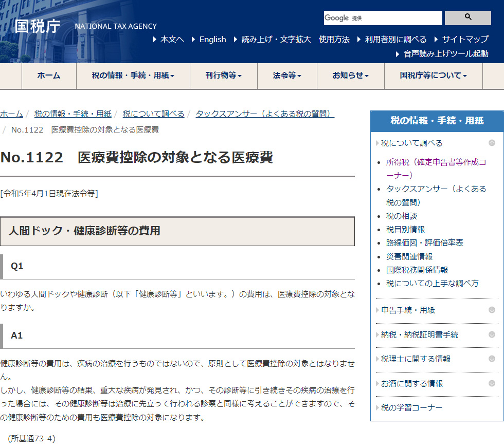The width and height of the screenshot is (504, 448).
Task: Open the サイトマップ link
Action: point(465,40)
